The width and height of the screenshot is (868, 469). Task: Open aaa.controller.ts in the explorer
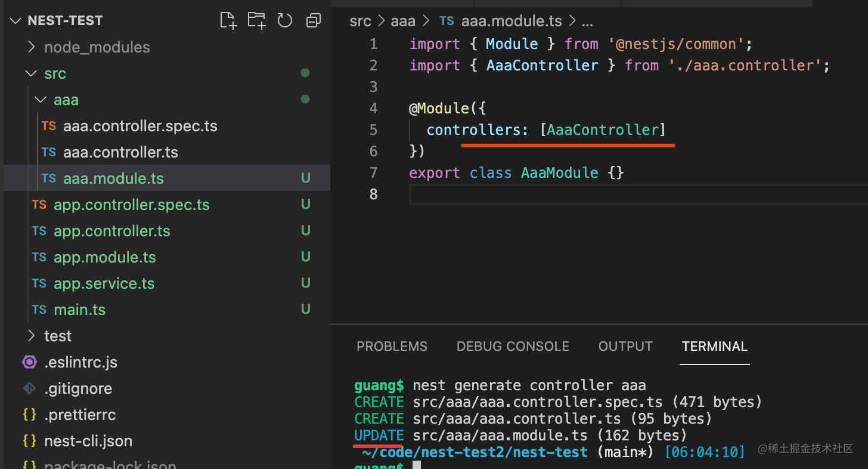coord(120,152)
